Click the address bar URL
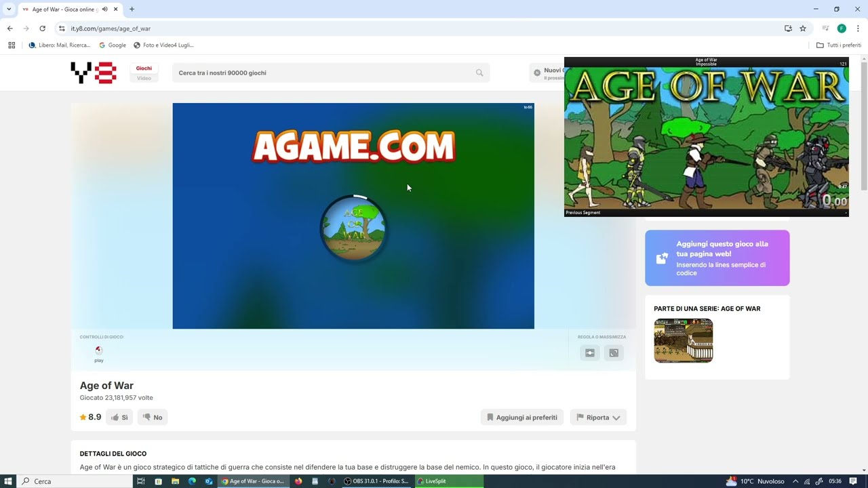The width and height of the screenshot is (868, 488). 111,28
